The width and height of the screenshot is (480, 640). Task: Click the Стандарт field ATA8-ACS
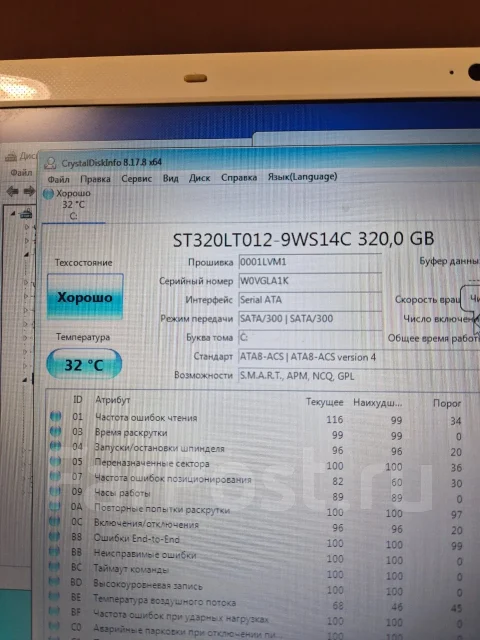click(359, 357)
